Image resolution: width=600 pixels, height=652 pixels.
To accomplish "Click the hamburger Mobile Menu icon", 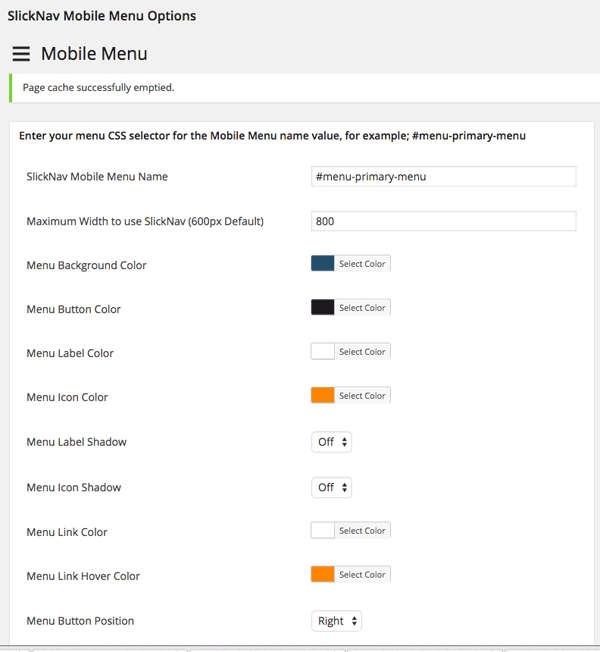I will click(21, 54).
